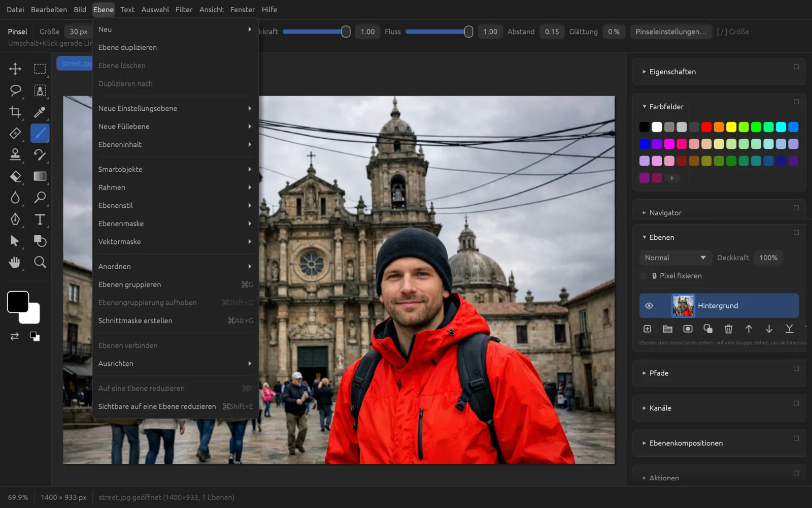Screen dimensions: 812x508
Task: Toggle the Eigenschaften panel maximize box
Action: 796,67
